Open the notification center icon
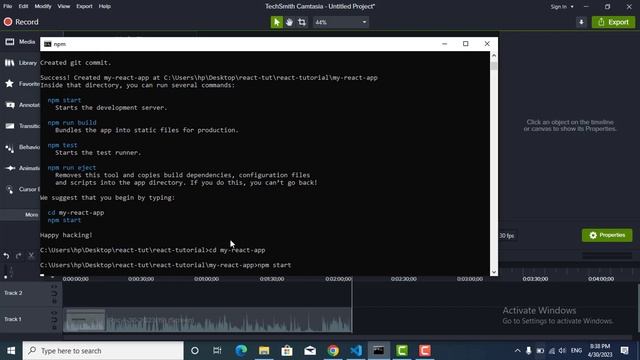Viewport: 640px width, 360px height. pos(624,350)
